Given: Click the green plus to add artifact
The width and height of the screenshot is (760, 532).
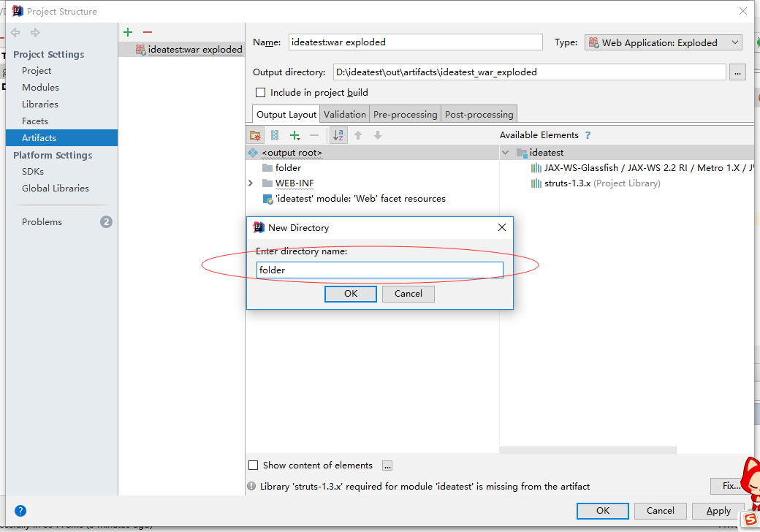Looking at the screenshot, I should click(x=128, y=32).
